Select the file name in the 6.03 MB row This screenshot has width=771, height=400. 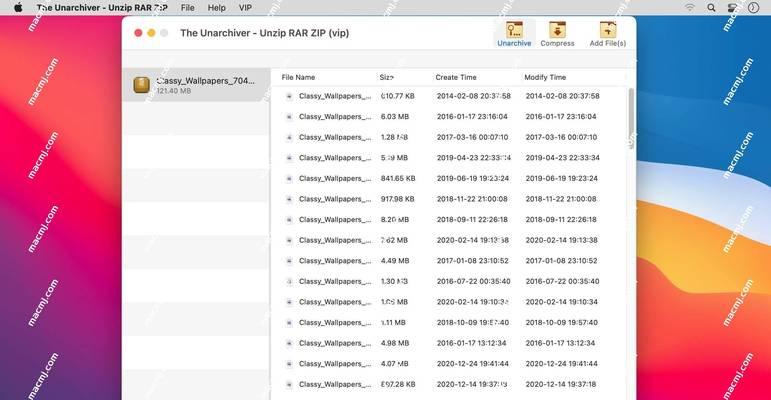click(x=335, y=117)
